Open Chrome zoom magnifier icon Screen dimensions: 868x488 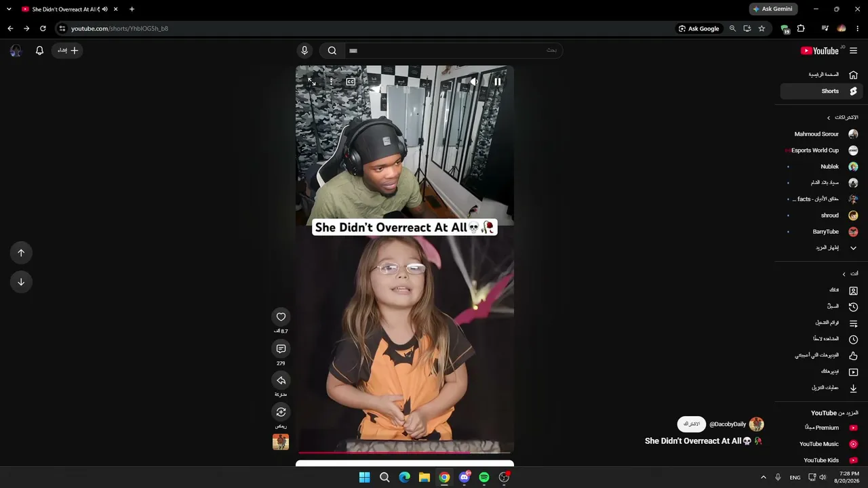732,28
